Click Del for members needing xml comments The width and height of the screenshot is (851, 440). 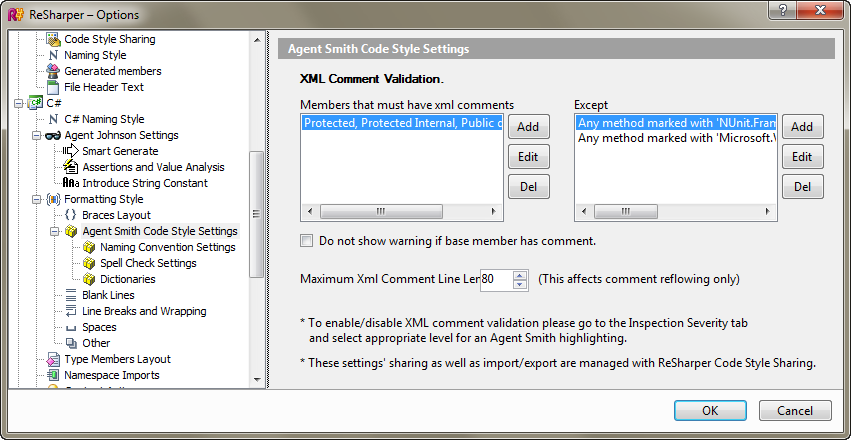click(x=529, y=187)
